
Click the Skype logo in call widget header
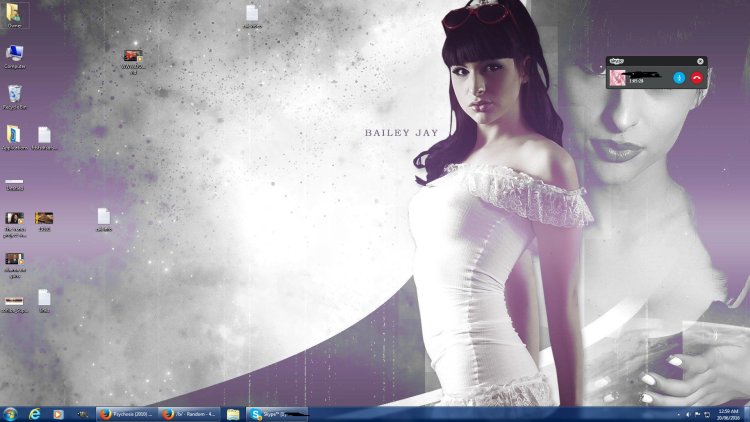point(617,61)
